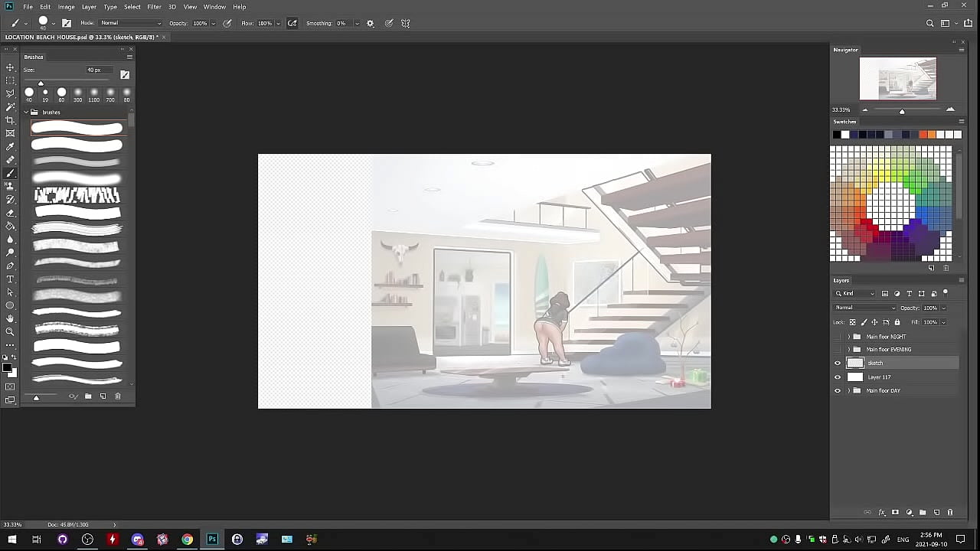Toggle visibility of Layer 117
Screen dimensions: 980x551
click(837, 377)
